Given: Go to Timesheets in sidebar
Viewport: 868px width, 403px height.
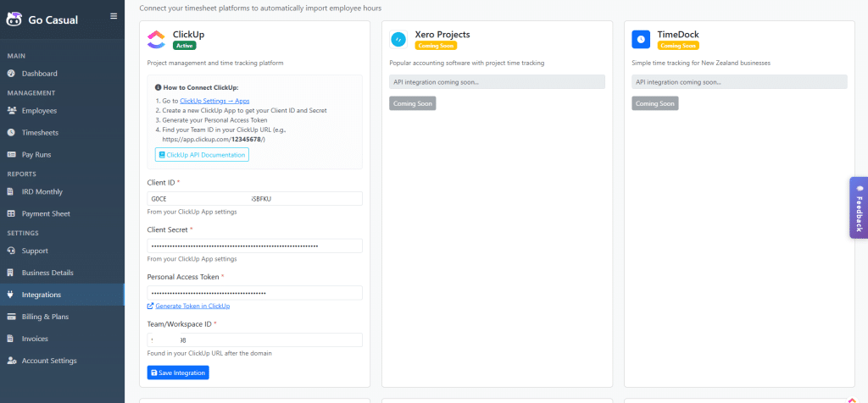Looking at the screenshot, I should click(x=39, y=132).
